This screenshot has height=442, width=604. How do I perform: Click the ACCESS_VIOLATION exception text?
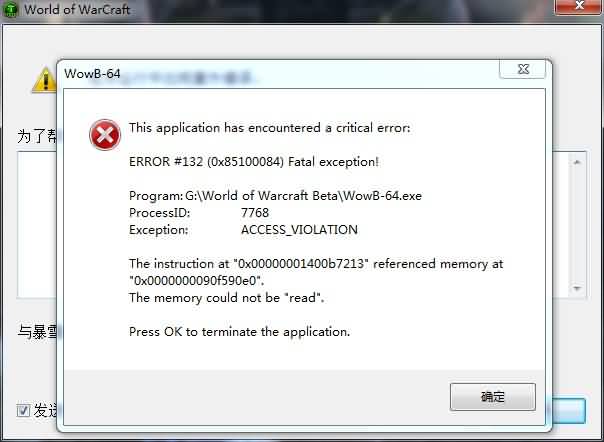(x=299, y=230)
